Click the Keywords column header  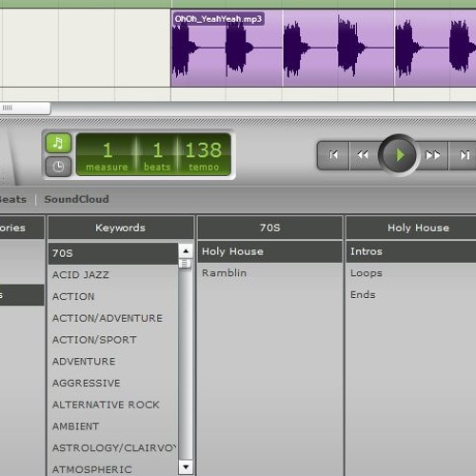(x=121, y=228)
